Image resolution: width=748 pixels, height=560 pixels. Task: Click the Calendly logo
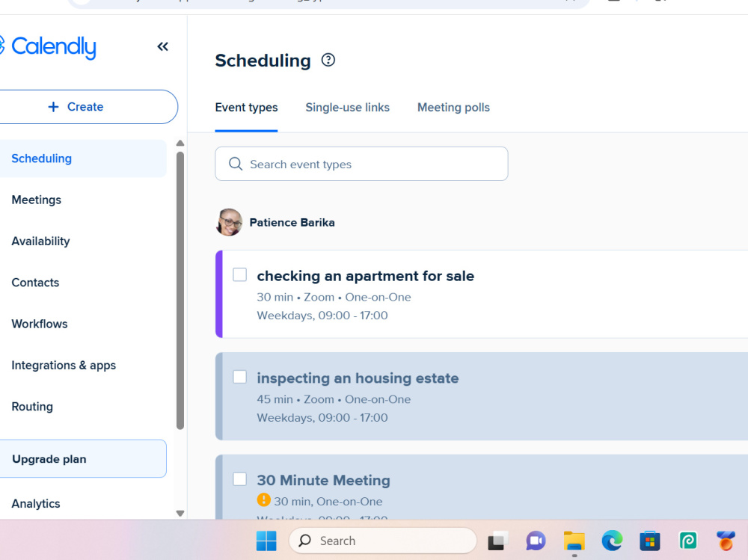pos(48,47)
